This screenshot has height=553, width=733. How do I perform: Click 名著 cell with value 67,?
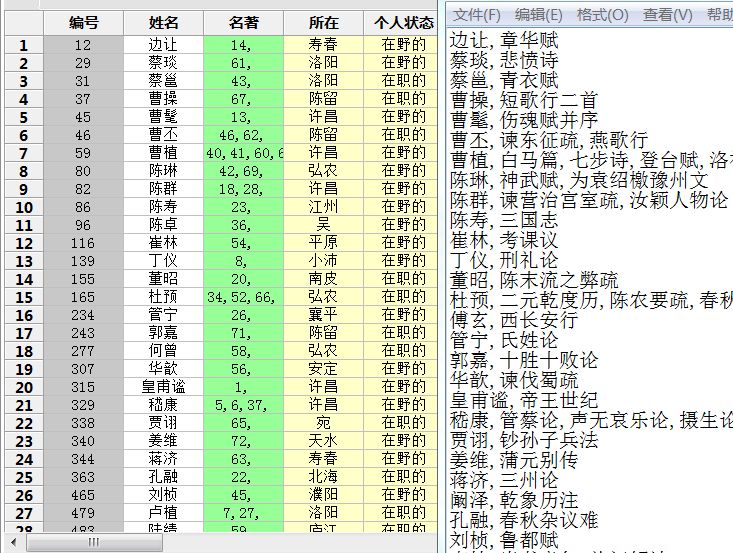click(244, 99)
